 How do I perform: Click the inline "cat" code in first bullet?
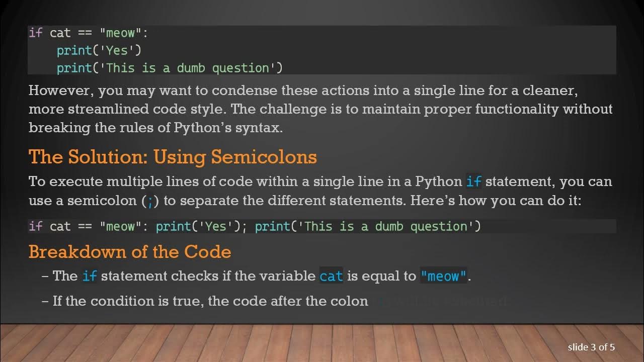pyautogui.click(x=331, y=276)
